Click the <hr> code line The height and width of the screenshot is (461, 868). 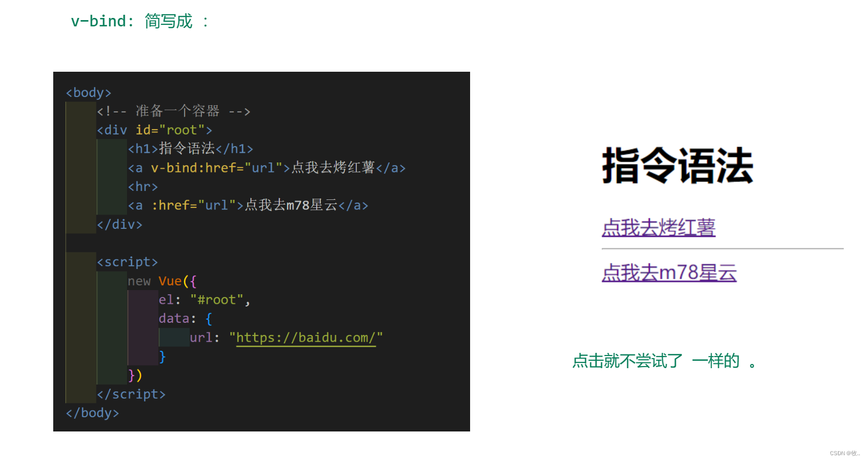pos(143,187)
